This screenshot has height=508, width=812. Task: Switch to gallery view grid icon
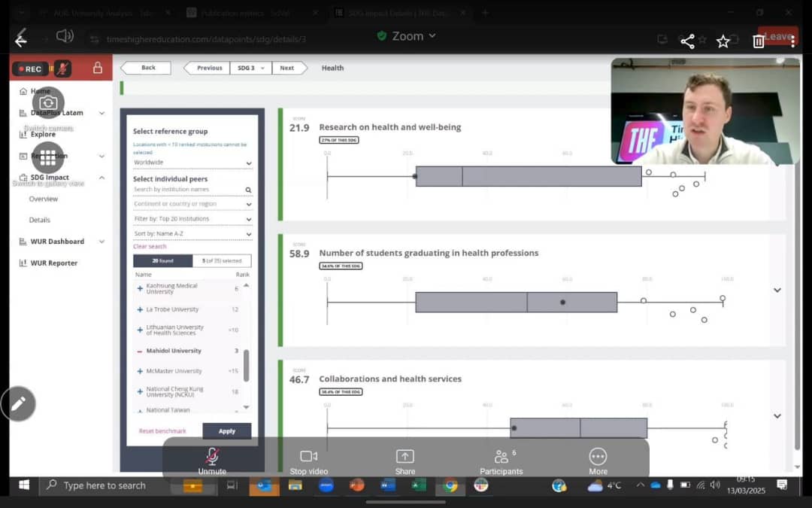[x=48, y=157]
